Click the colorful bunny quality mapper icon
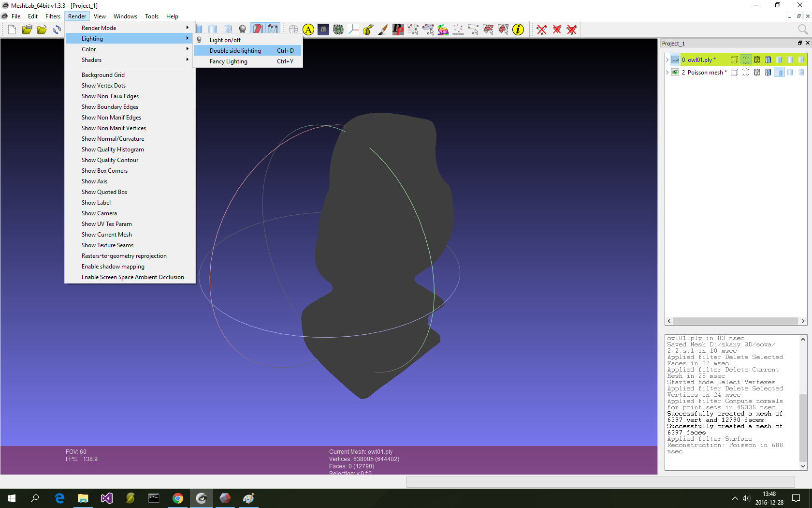This screenshot has height=508, width=812. 443,30
